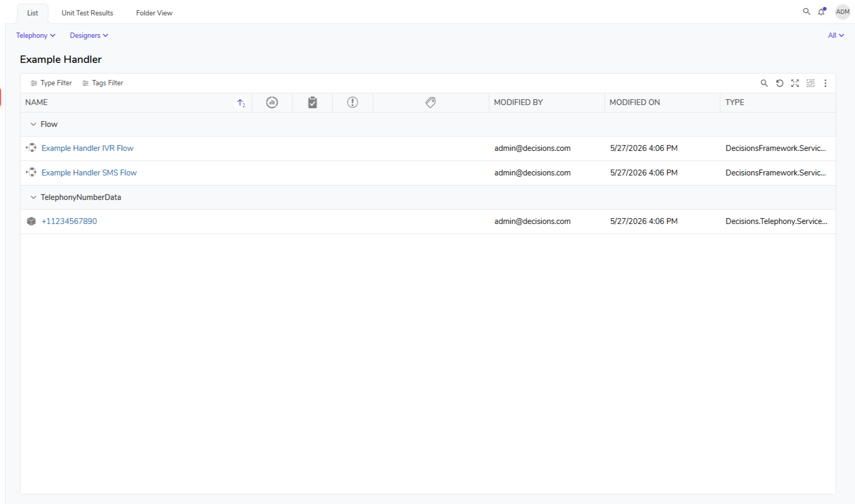Switch to the Folder View tab
Screen dimensions: 855x504
154,13
